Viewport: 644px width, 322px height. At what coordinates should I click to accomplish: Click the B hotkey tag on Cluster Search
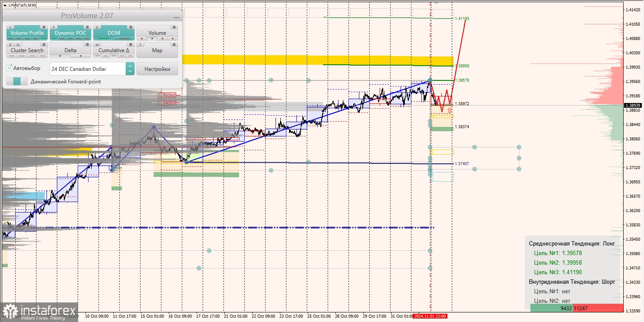(10, 44)
